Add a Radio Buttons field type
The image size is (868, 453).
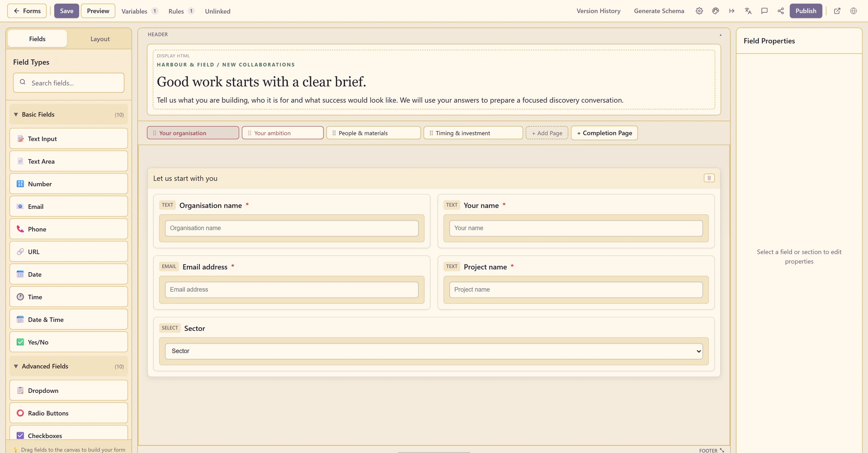(x=69, y=413)
